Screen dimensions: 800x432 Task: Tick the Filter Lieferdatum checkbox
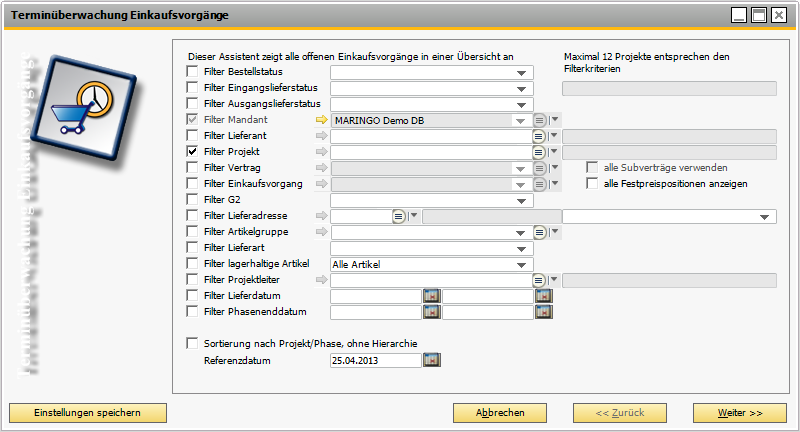(192, 295)
